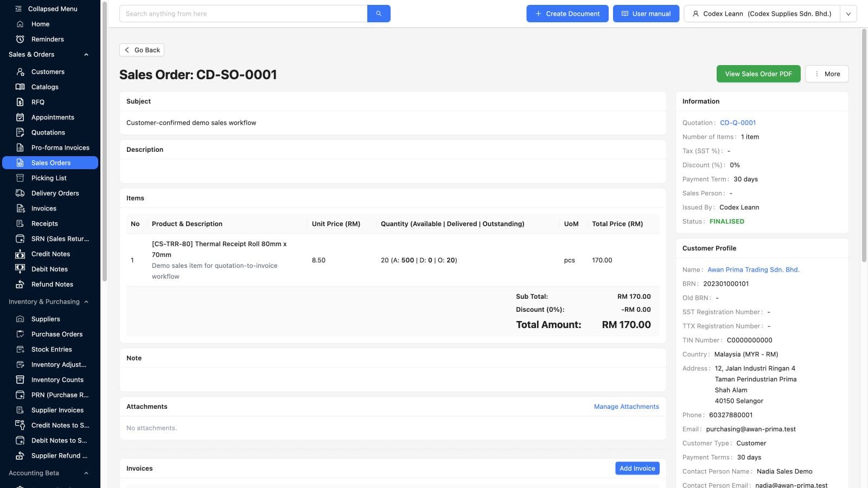Collapse the Inventory & Purchasing section

pos(86,301)
